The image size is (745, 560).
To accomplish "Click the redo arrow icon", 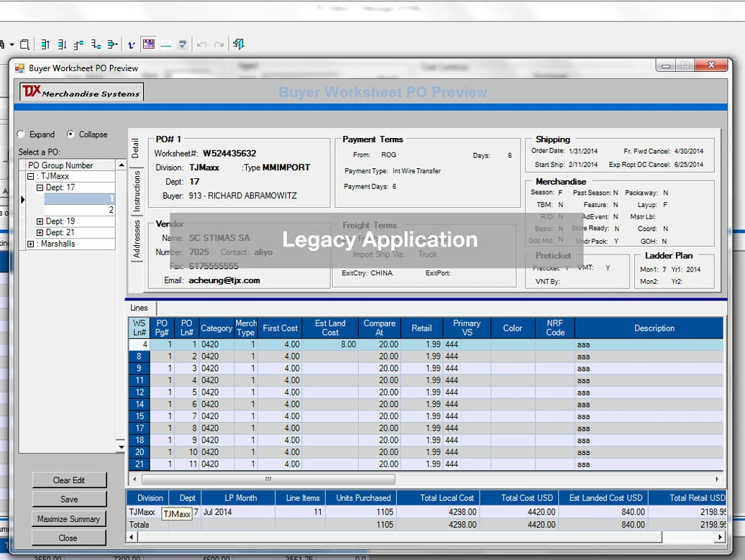I will pyautogui.click(x=219, y=45).
